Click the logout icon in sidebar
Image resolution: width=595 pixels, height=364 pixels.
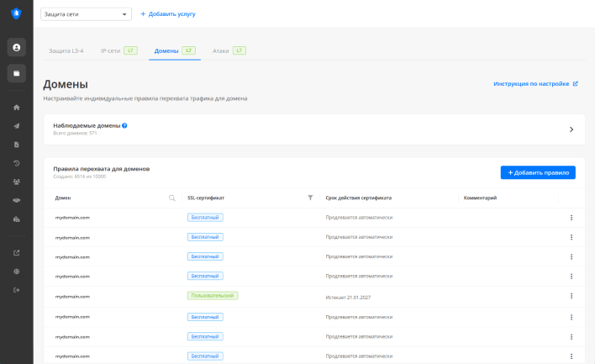point(17,290)
